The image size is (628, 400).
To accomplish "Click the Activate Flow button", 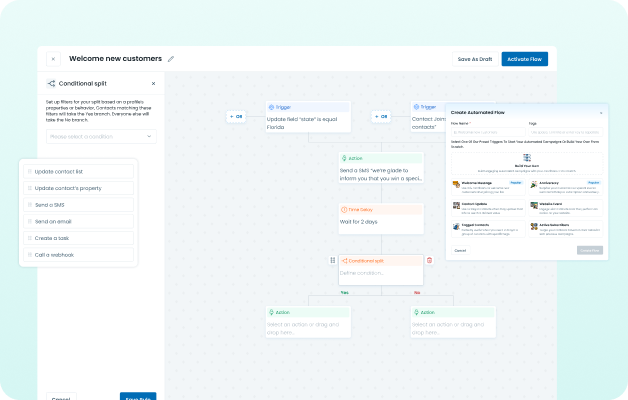I will [x=524, y=59].
